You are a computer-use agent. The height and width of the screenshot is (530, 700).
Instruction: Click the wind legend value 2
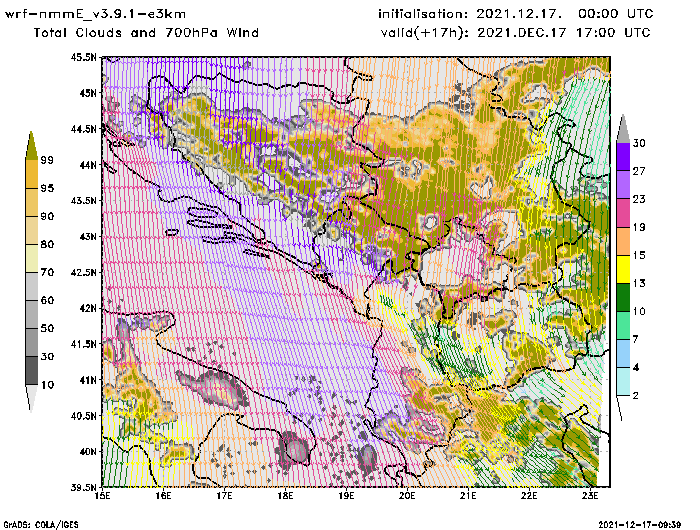point(636,396)
